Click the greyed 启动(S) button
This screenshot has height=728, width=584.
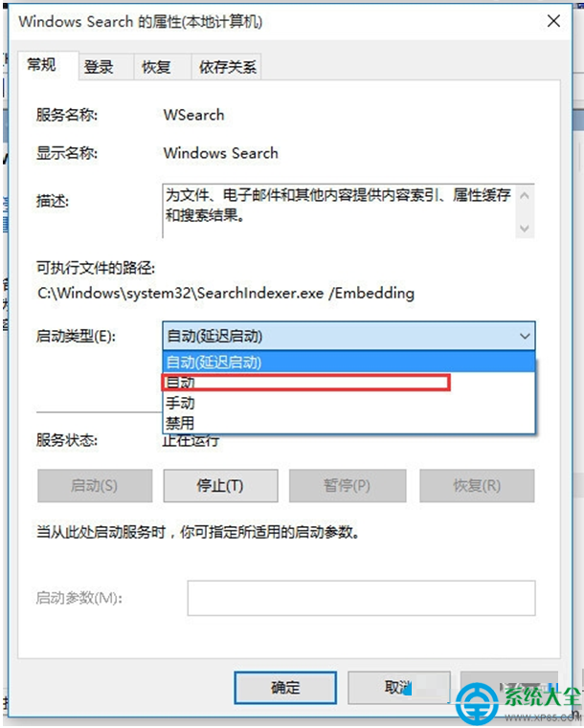pyautogui.click(x=95, y=486)
